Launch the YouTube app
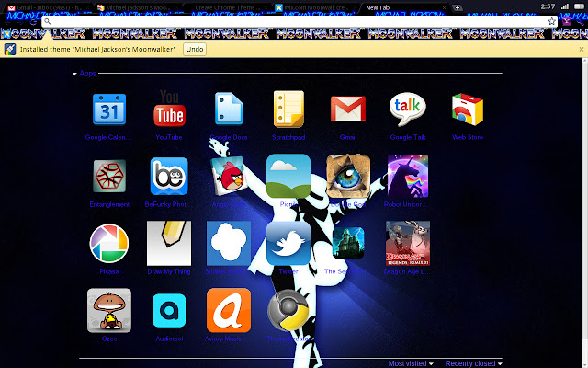The image size is (588, 368). point(169,109)
